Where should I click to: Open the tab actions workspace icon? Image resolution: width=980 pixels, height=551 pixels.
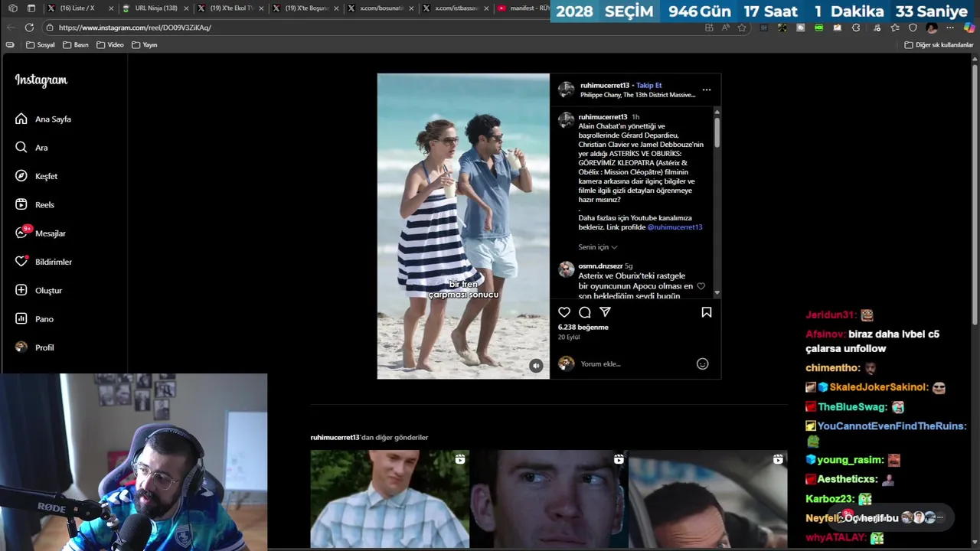coord(12,8)
